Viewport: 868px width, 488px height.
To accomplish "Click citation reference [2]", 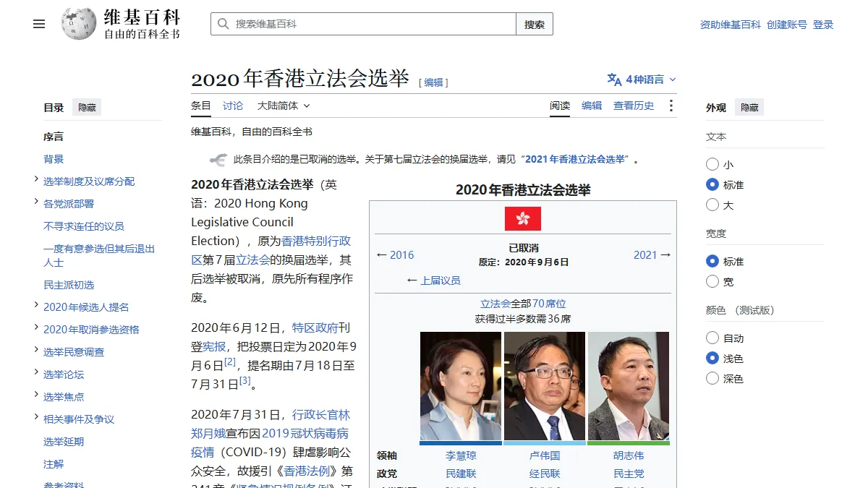I will (230, 361).
